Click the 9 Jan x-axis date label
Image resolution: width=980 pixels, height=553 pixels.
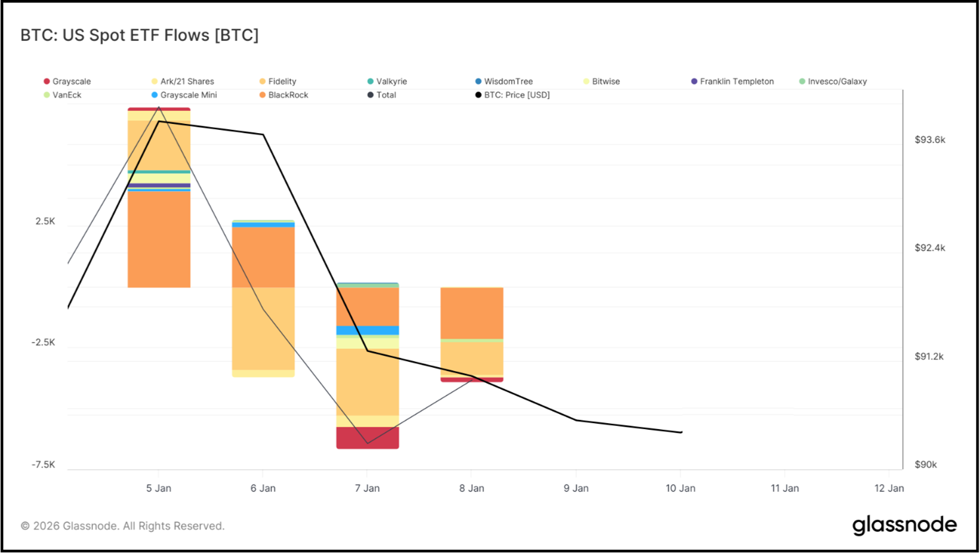pyautogui.click(x=576, y=488)
